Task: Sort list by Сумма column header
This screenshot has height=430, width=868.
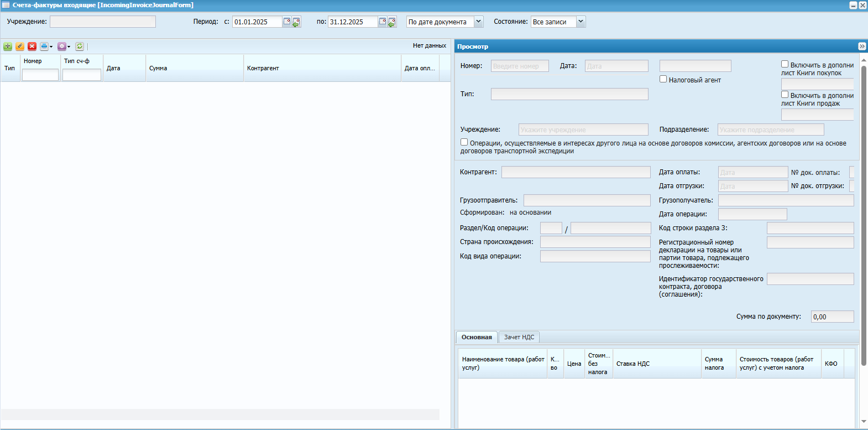Action: tap(158, 68)
